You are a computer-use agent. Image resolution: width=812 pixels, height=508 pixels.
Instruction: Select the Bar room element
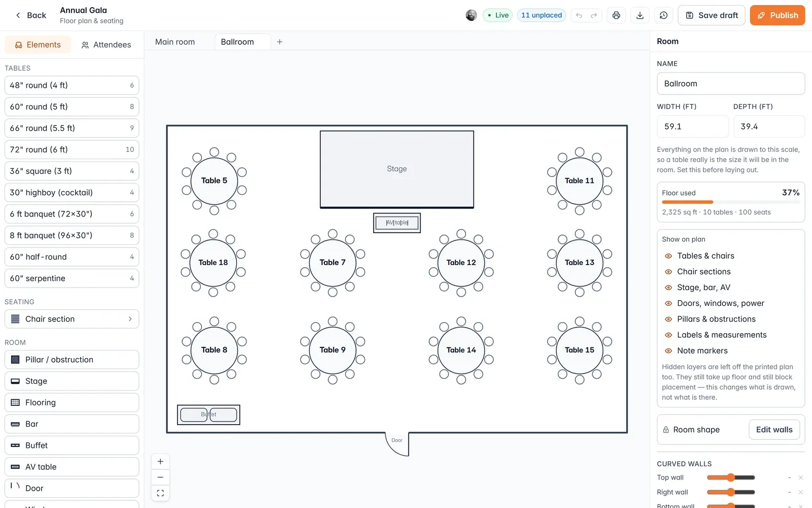pyautogui.click(x=72, y=424)
